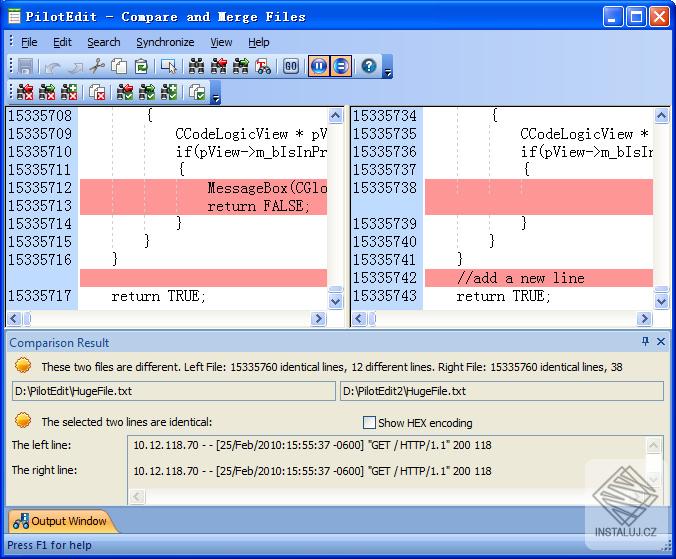
Task: Click the Select All icon with cursor
Action: (169, 66)
